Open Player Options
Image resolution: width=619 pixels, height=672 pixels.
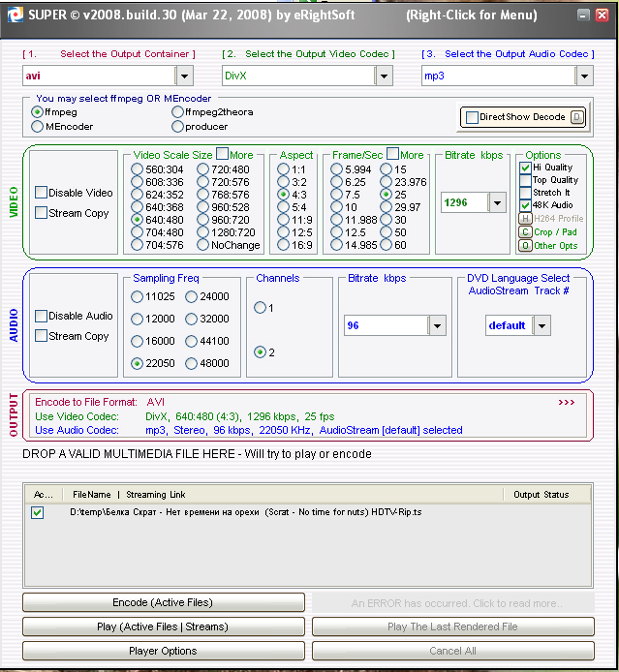(x=163, y=651)
